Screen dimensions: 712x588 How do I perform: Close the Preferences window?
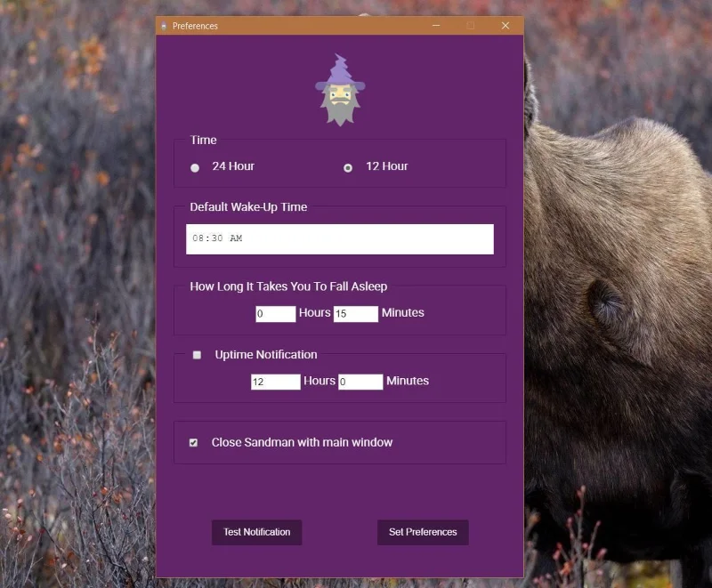pos(506,26)
